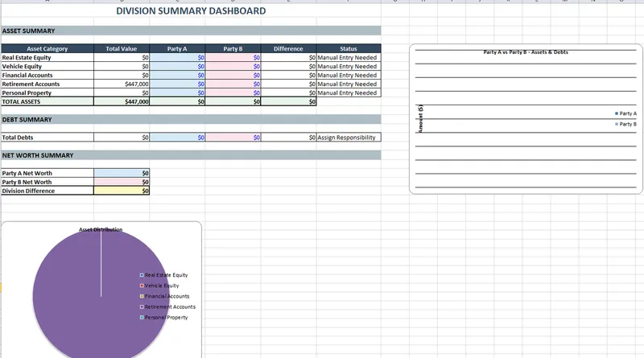644x358 pixels.
Task: Select Vehicle Equity Party A input cell
Action: 177,67
